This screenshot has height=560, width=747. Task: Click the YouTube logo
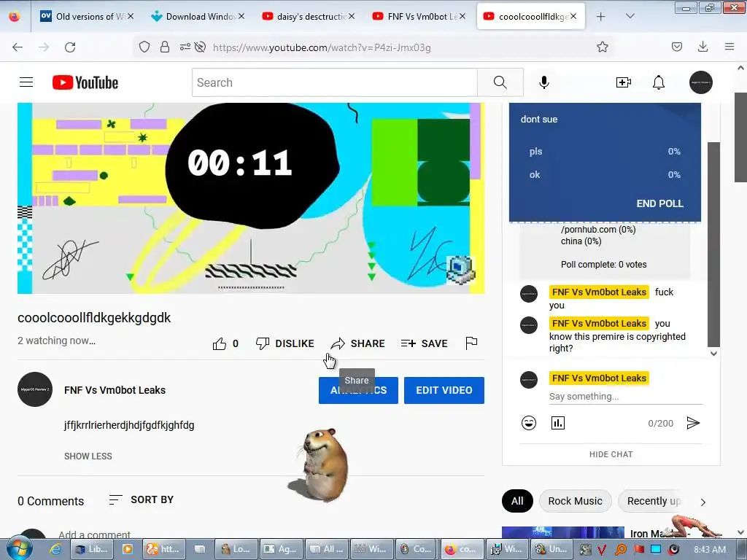pos(85,82)
